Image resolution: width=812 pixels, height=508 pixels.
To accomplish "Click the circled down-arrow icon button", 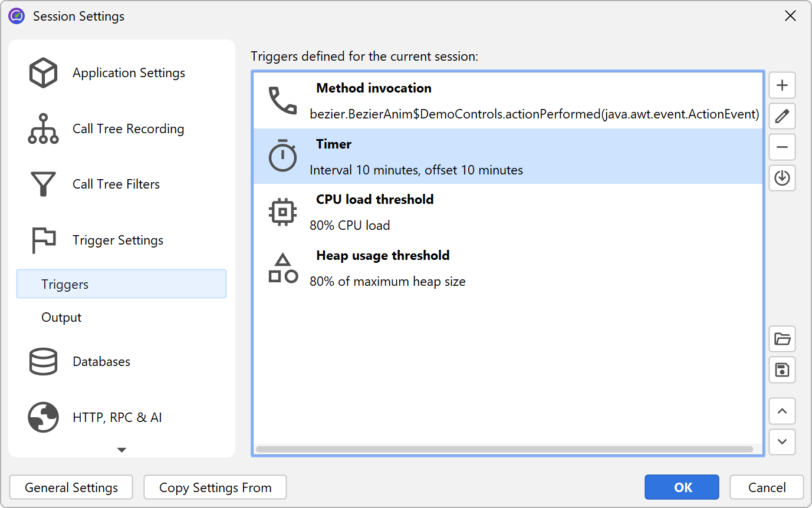I will click(782, 177).
